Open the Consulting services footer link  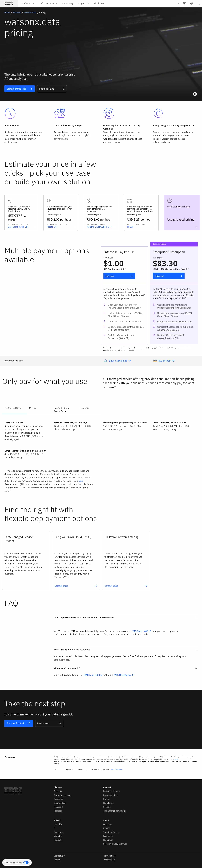62,795
